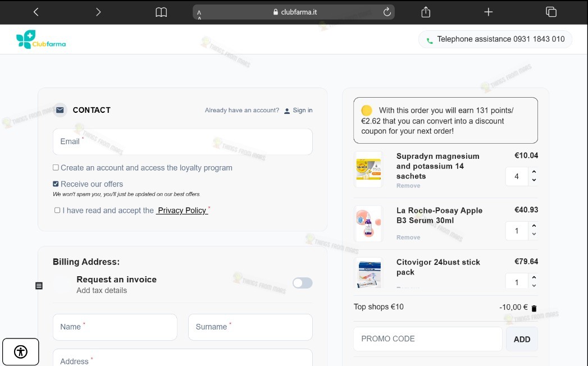Go forward with the browser forward arrow
Image resolution: width=588 pixels, height=366 pixels.
[x=98, y=12]
